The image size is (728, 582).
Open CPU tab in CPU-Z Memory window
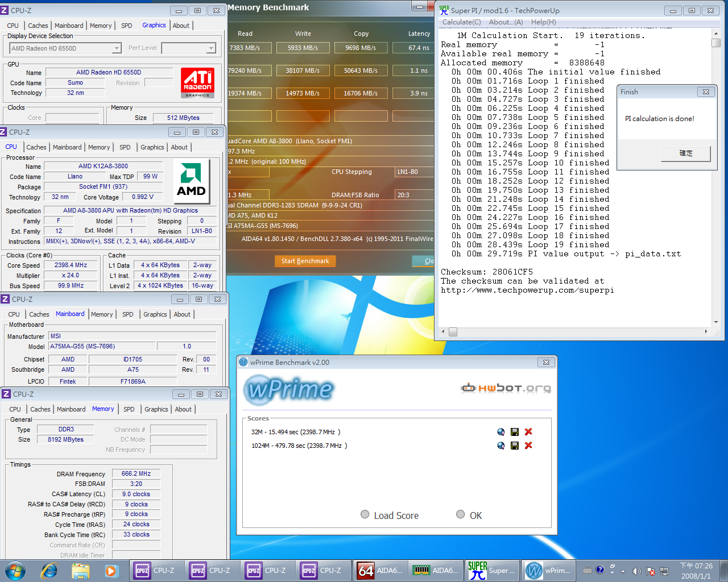15,409
